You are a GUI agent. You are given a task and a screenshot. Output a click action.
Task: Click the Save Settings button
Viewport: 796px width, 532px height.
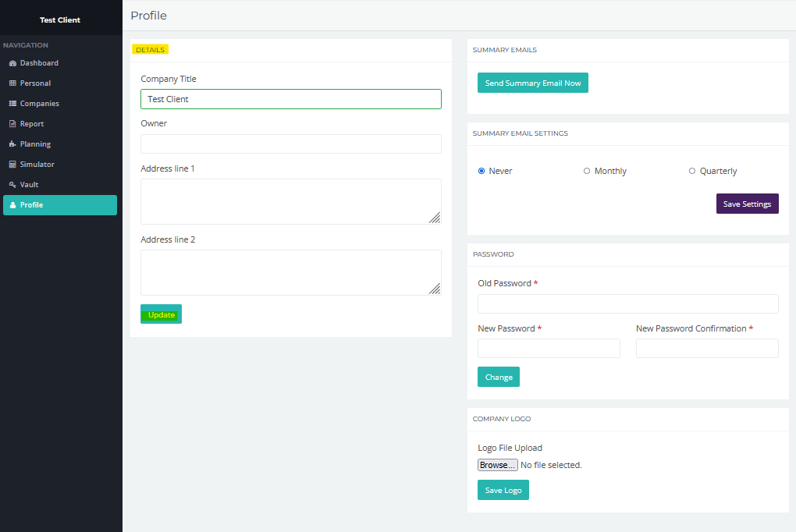[748, 204]
